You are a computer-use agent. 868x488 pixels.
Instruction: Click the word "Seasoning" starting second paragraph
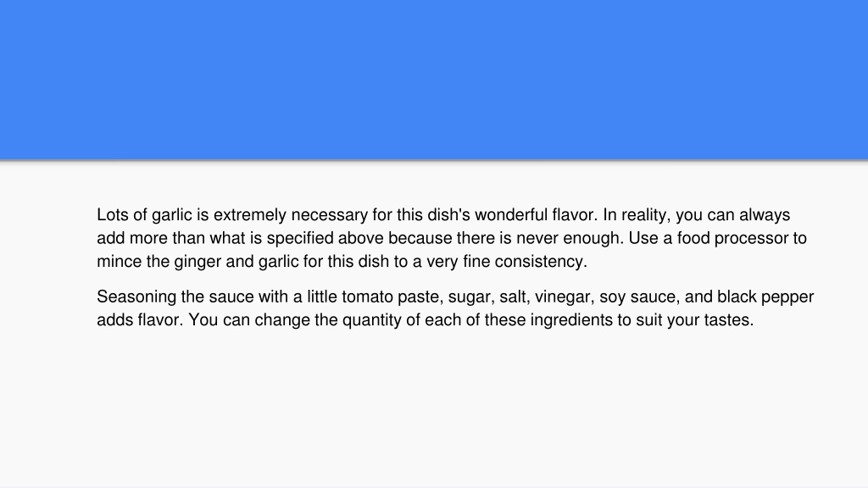pyautogui.click(x=136, y=297)
